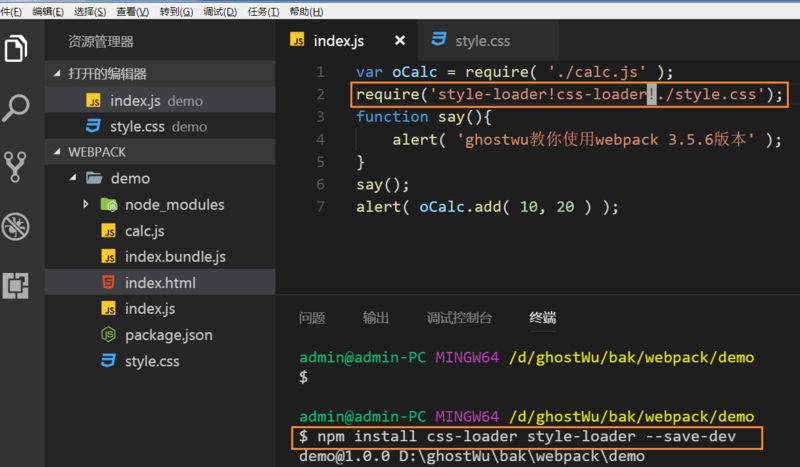Image resolution: width=800 pixels, height=467 pixels.
Task: Switch to the 输出 panel tab
Action: pos(376,318)
